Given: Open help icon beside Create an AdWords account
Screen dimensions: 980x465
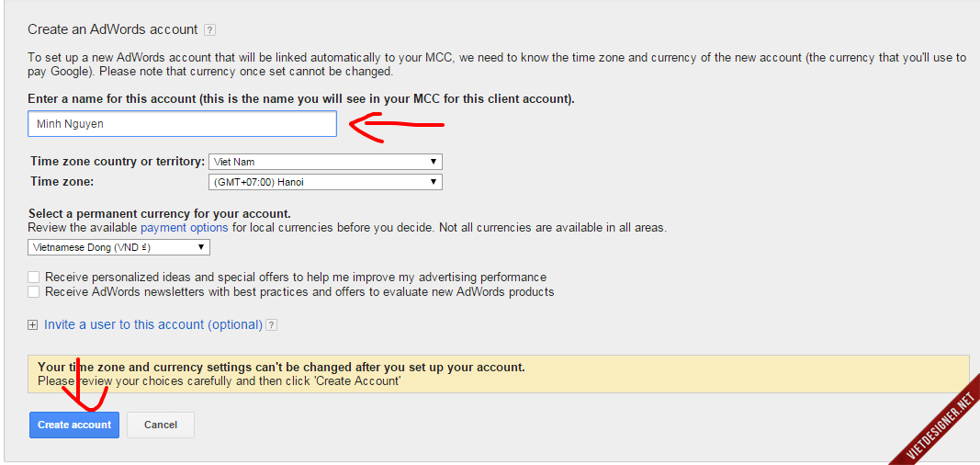Looking at the screenshot, I should (209, 29).
